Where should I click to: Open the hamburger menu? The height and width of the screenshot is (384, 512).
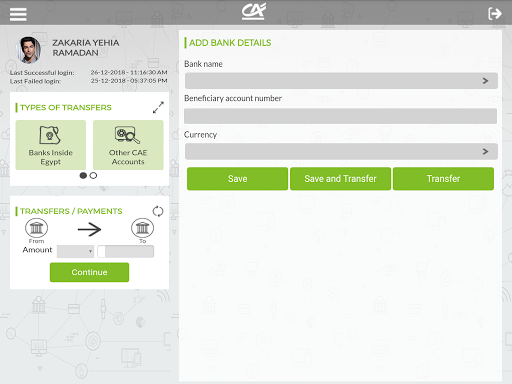[x=18, y=14]
